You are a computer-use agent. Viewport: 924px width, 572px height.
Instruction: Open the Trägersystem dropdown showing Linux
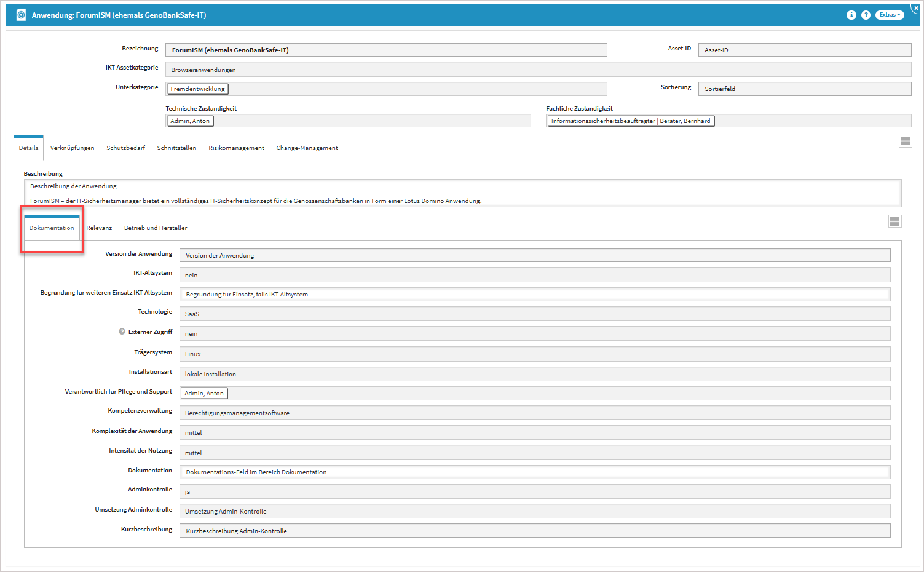(x=535, y=354)
